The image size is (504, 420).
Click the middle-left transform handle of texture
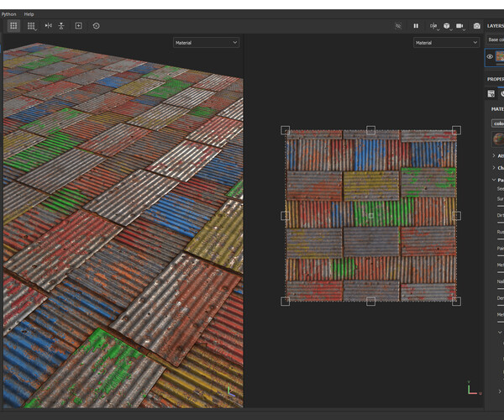[x=285, y=216]
